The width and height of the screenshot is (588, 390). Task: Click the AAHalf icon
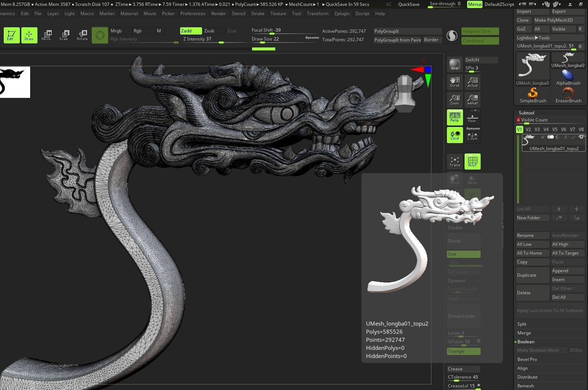pos(473,99)
